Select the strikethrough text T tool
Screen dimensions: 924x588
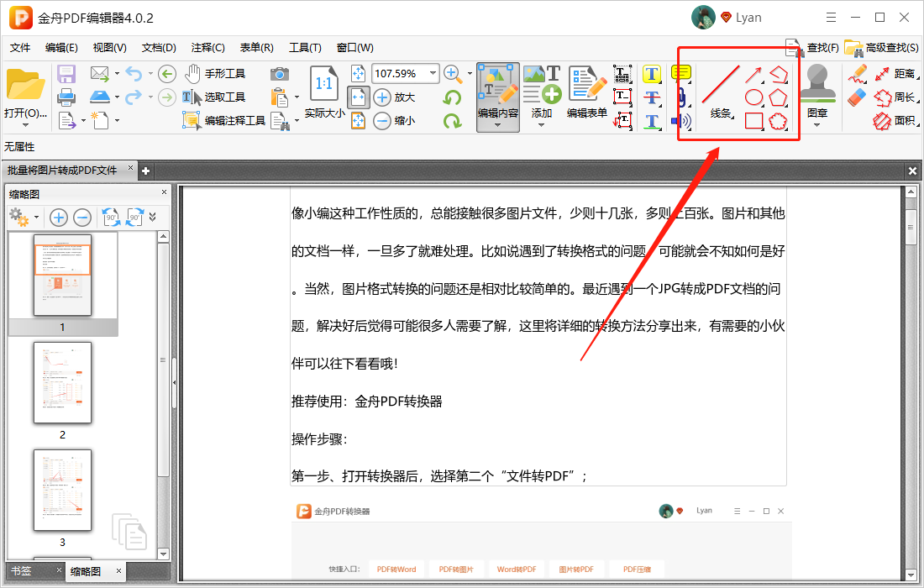pyautogui.click(x=651, y=97)
